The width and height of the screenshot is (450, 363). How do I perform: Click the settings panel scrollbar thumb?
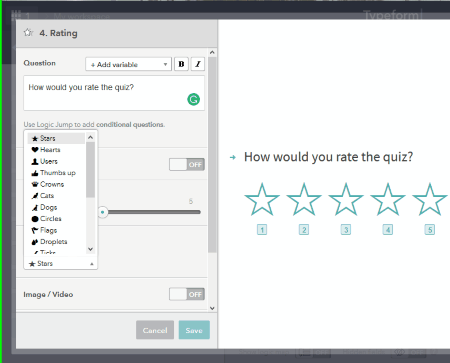(x=212, y=155)
